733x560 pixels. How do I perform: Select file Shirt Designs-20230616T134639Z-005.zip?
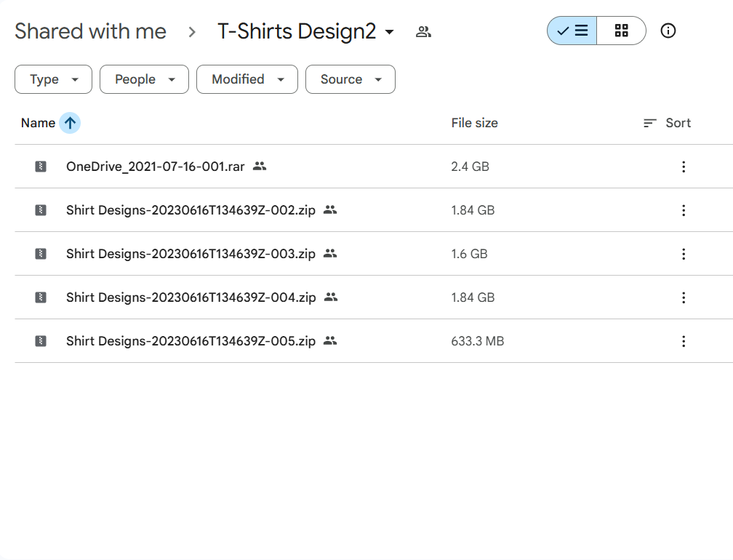coord(191,341)
